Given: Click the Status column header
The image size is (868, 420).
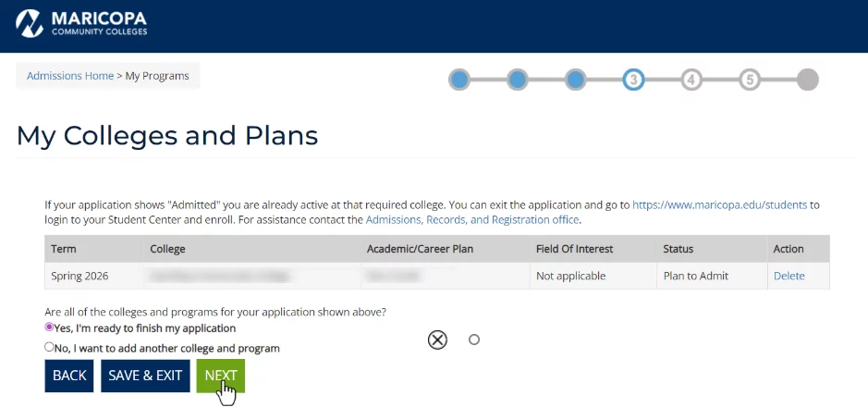Looking at the screenshot, I should pyautogui.click(x=678, y=249).
